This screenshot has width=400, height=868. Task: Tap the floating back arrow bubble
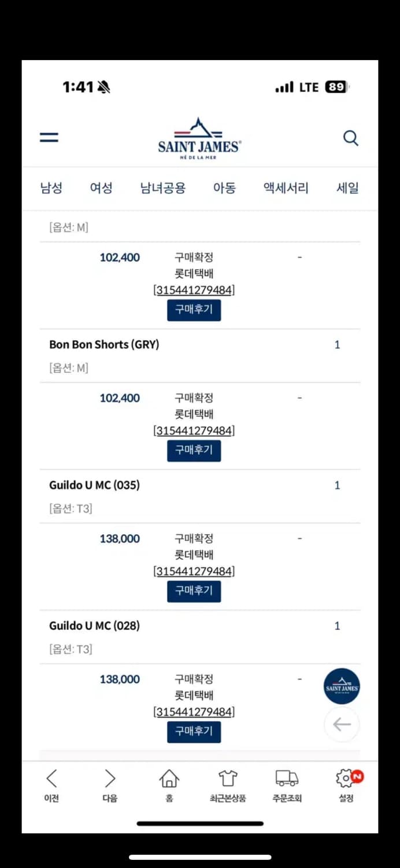[x=342, y=724]
